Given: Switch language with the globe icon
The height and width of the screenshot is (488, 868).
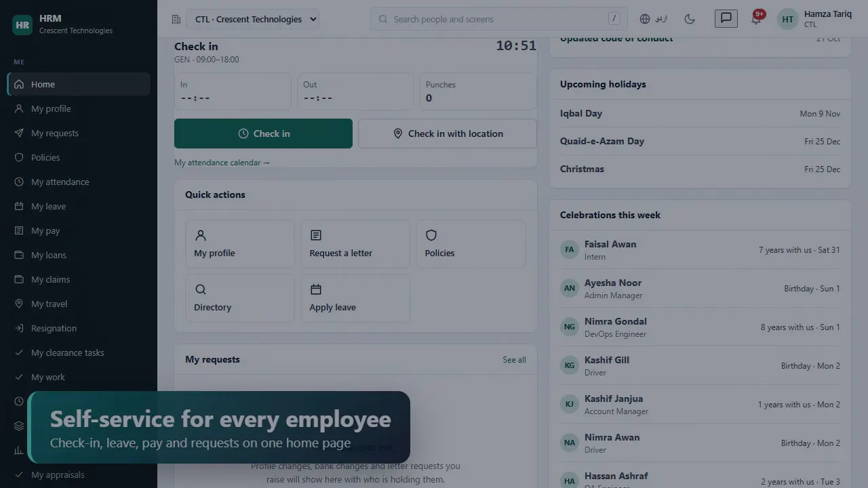Looking at the screenshot, I should click(x=653, y=19).
